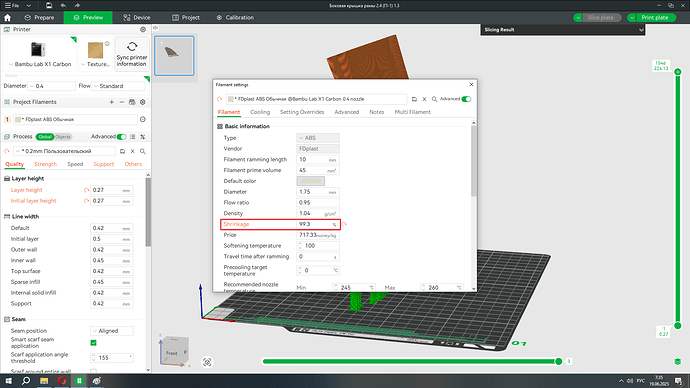Image resolution: width=690 pixels, height=388 pixels.
Task: Click undo arrow in title bar
Action: click(x=63, y=5)
